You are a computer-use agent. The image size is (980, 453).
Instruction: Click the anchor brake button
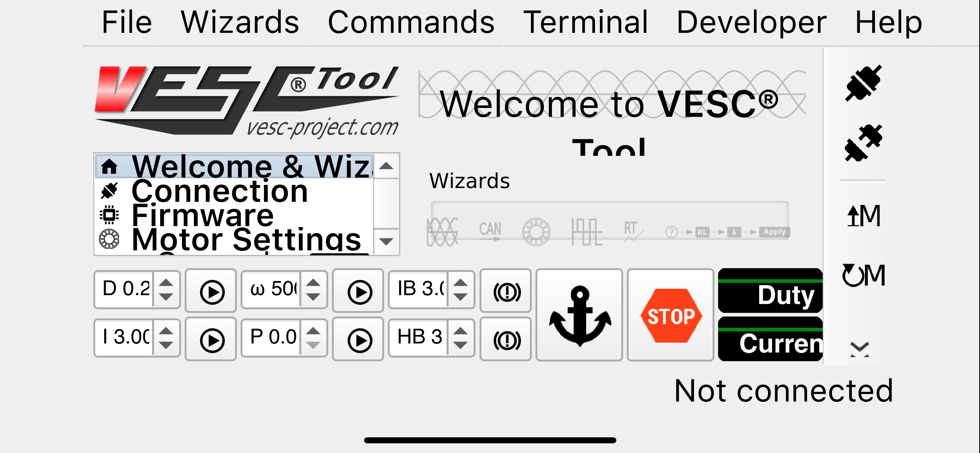click(x=579, y=315)
